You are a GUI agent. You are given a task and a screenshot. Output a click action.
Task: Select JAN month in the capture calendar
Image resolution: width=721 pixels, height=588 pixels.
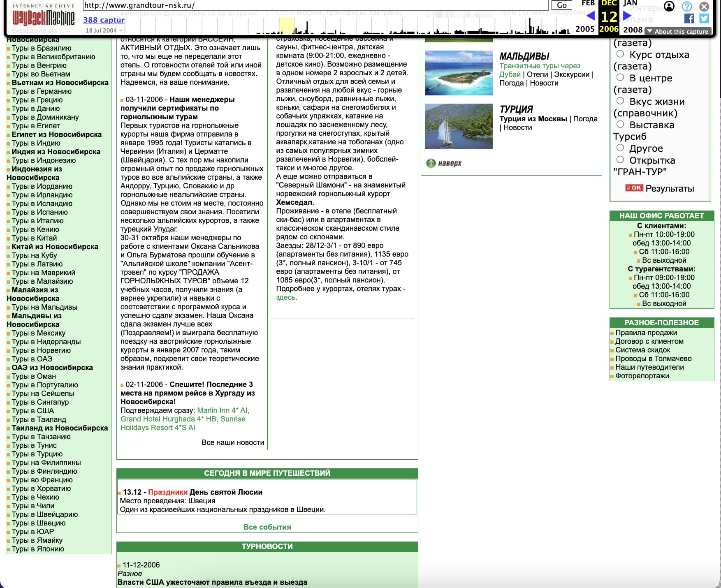[x=630, y=3]
